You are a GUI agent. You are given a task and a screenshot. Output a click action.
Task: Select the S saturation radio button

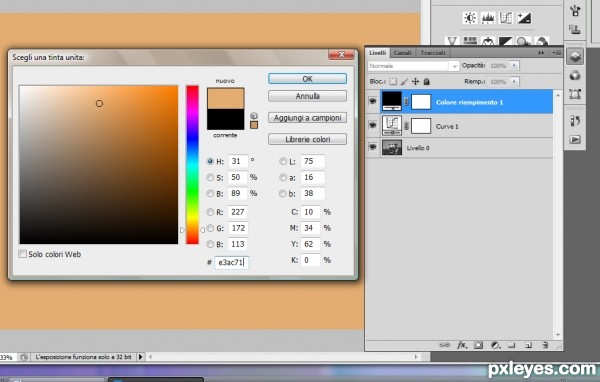tap(210, 177)
